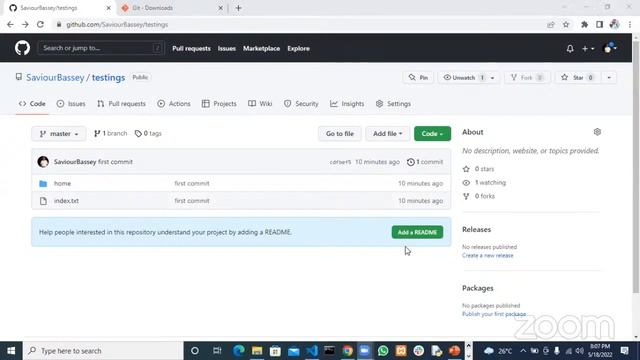Screen dimensions: 640x360
Task: Open a new browser tab
Action: click(x=238, y=8)
